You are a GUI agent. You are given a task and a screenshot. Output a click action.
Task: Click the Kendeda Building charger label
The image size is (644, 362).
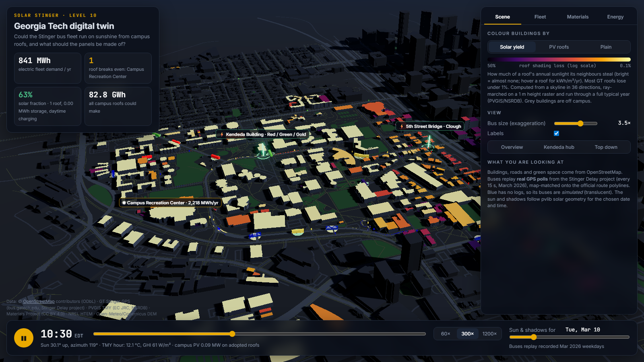pyautogui.click(x=263, y=134)
